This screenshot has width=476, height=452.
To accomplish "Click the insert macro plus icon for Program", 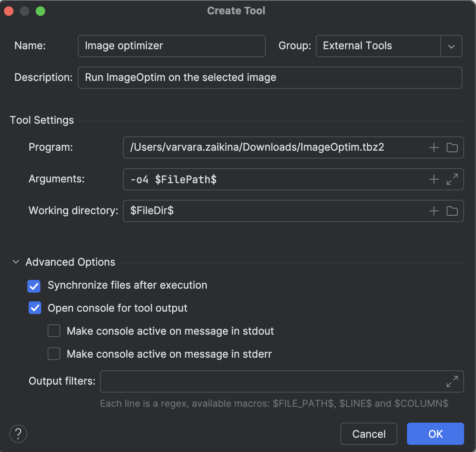I will [x=434, y=147].
